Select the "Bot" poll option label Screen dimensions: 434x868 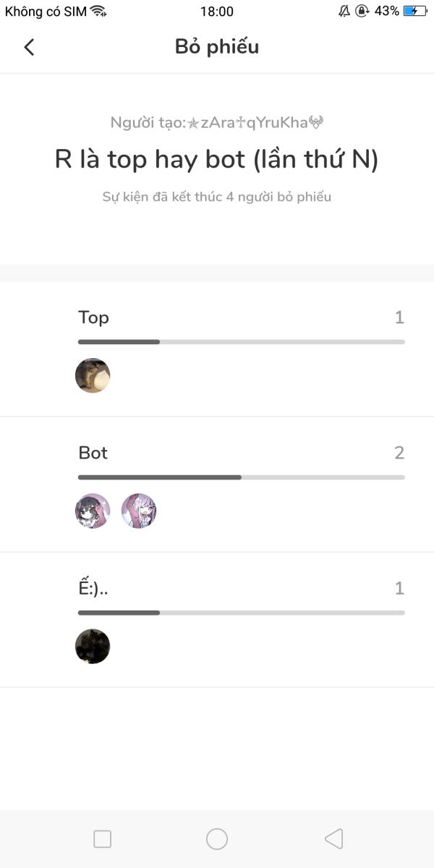(93, 453)
